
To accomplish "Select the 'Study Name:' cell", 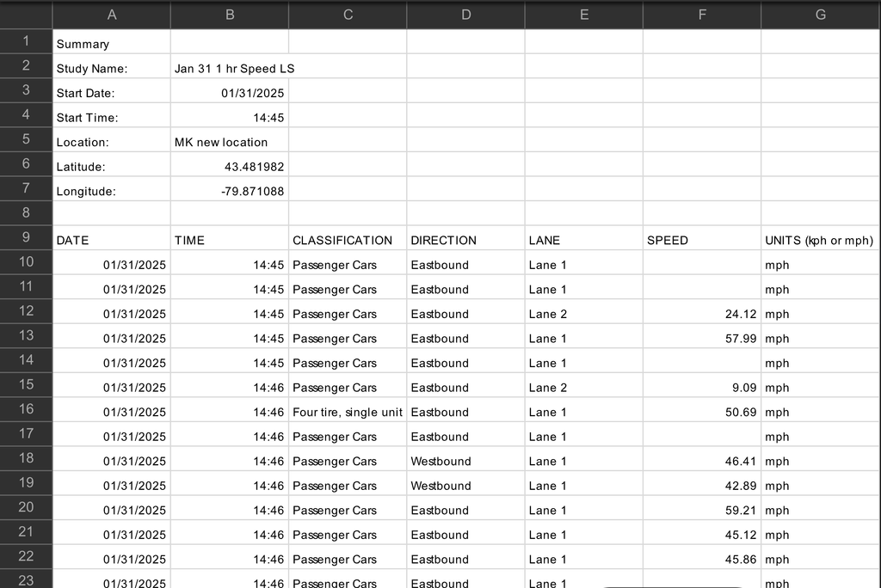I will coord(112,68).
